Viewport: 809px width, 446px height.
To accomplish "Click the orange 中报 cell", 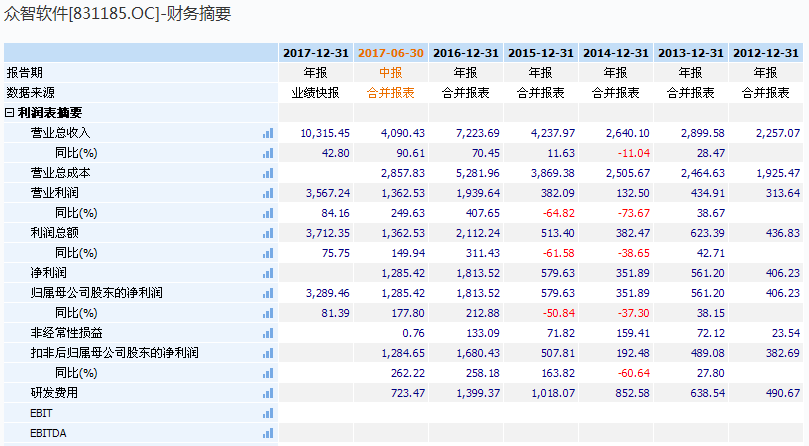I will [391, 73].
